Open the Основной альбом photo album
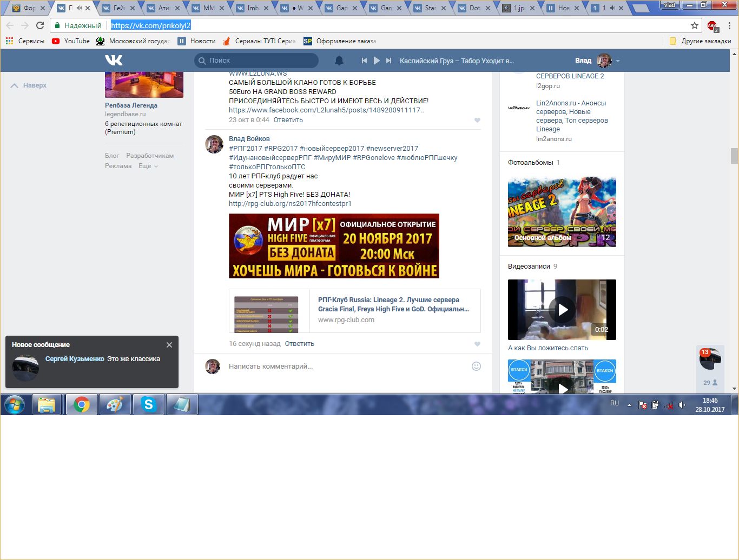The height and width of the screenshot is (560, 739). [562, 212]
